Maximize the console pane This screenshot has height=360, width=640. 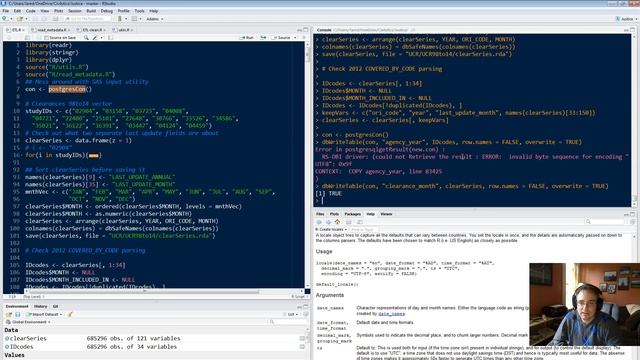coord(632,30)
